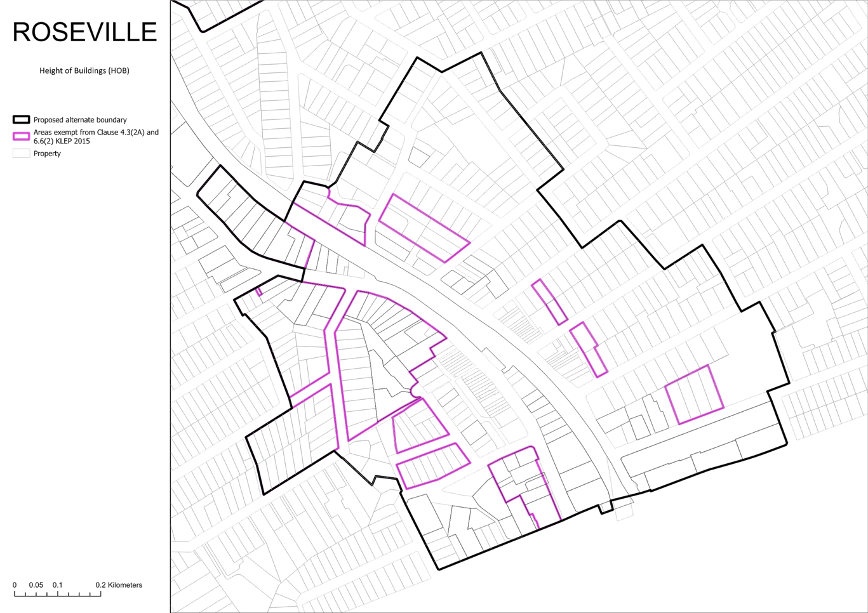Click the magenta exempt areas legend symbol
The height and width of the screenshot is (613, 868).
point(21,136)
